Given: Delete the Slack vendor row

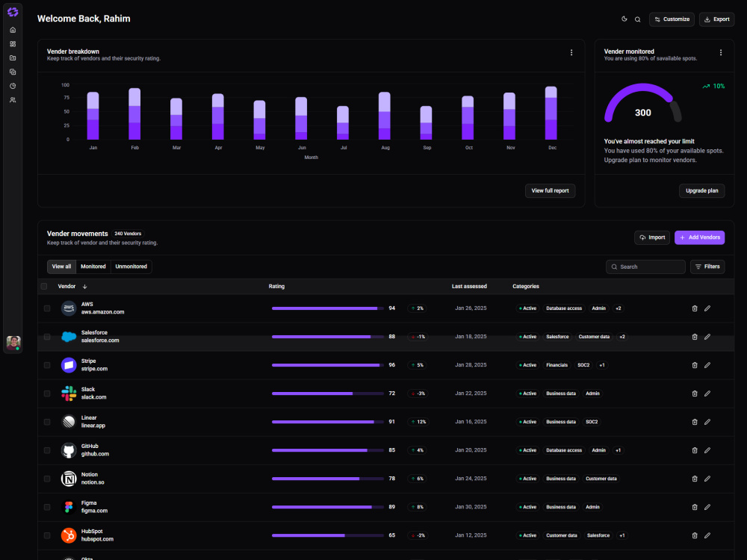Looking at the screenshot, I should tap(695, 393).
